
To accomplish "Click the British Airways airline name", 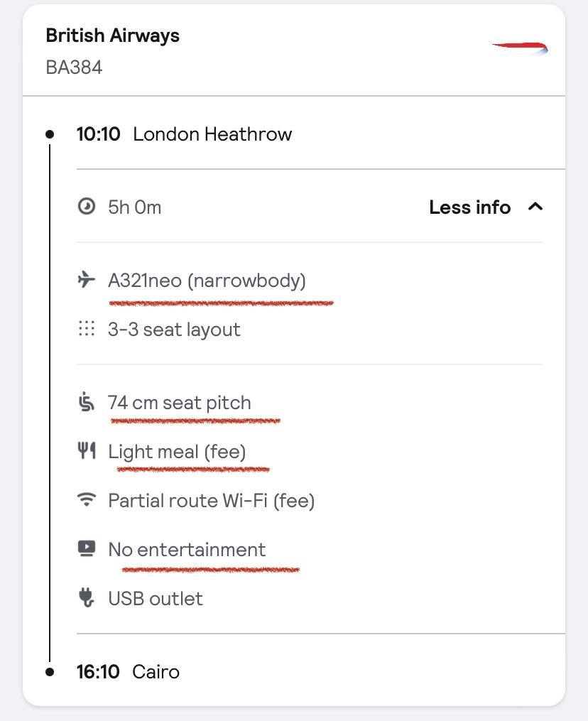I will (112, 36).
